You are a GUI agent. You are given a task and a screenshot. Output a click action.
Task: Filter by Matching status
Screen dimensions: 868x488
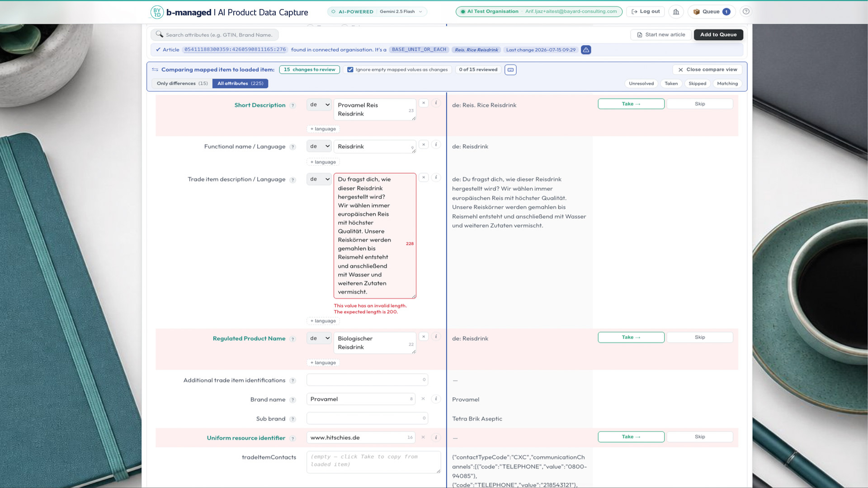[x=727, y=84]
